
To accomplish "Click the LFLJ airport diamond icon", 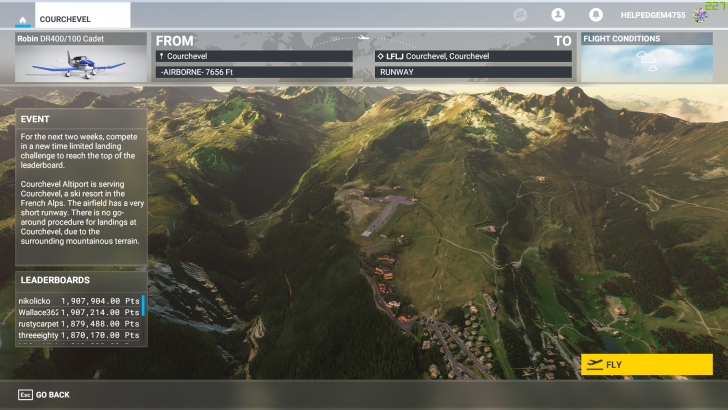I will tap(381, 56).
